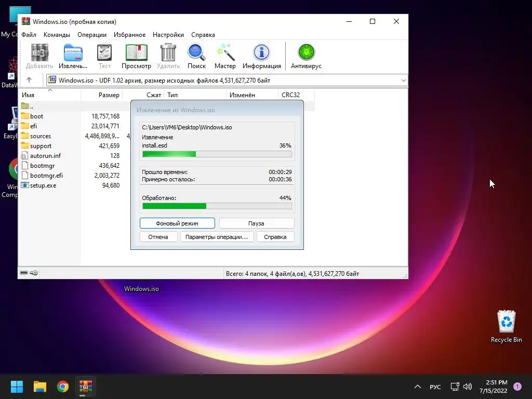Click the disk drive icon in status bar
532x399 pixels.
pos(24,273)
